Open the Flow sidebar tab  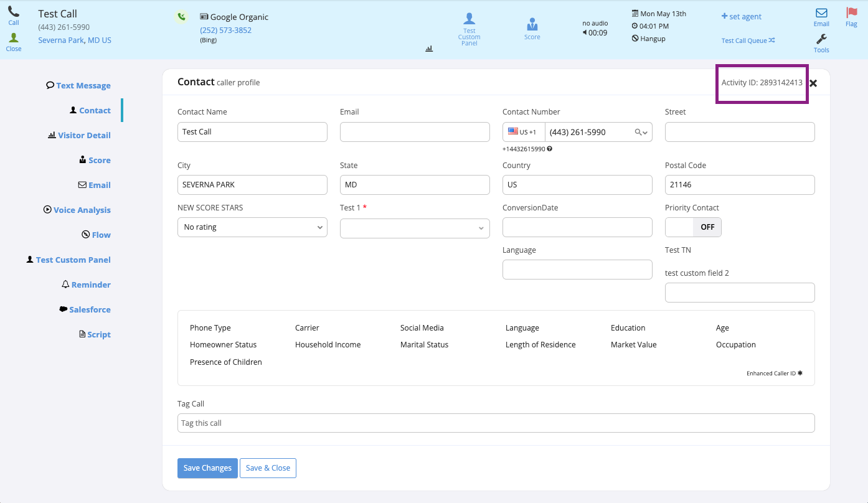point(96,235)
